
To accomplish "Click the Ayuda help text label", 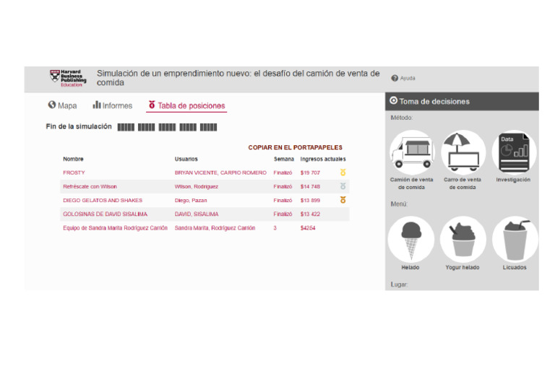I will coord(408,78).
